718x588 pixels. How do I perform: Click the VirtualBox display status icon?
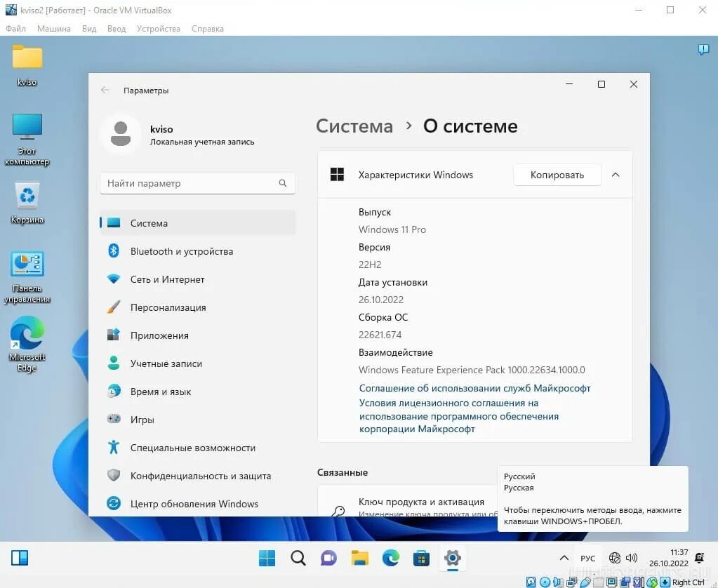[611, 582]
